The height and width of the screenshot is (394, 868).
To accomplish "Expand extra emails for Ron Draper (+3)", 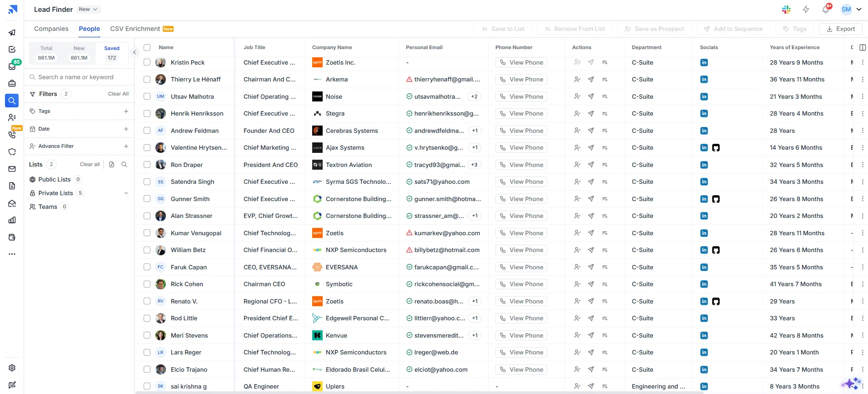I will (474, 165).
